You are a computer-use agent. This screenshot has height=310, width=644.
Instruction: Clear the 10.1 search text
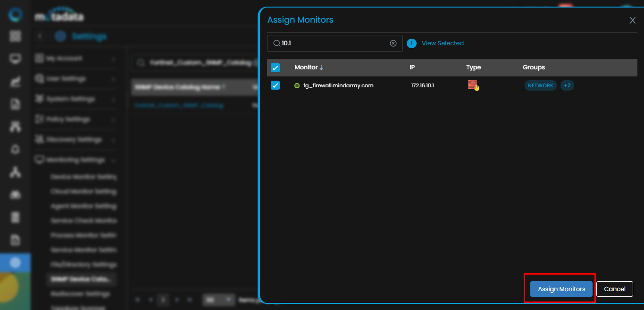393,43
